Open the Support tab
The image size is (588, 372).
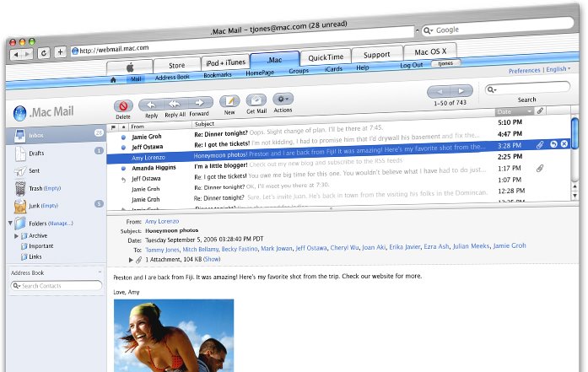click(x=376, y=55)
